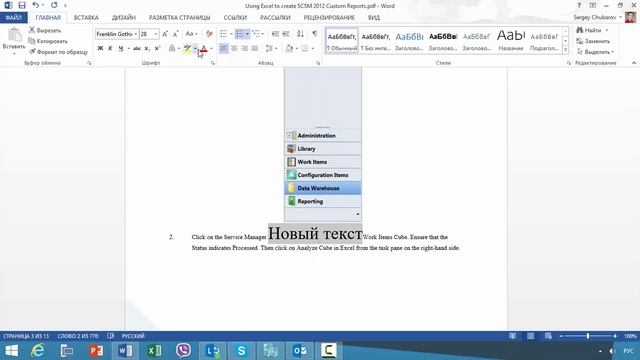Cut selection with Вырезать
Viewport: 640px width, 360px height.
44,30
